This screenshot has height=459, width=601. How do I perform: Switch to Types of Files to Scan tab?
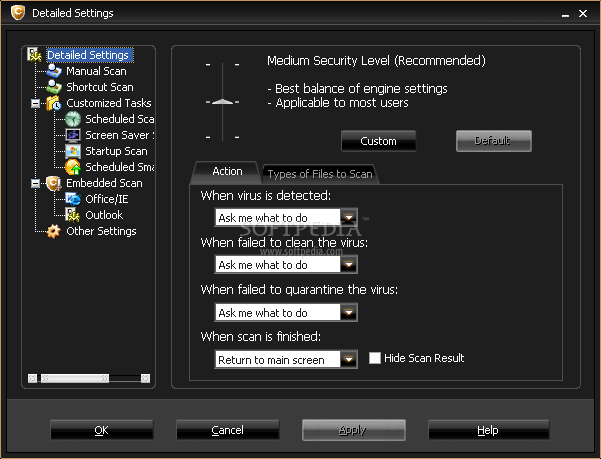(320, 174)
